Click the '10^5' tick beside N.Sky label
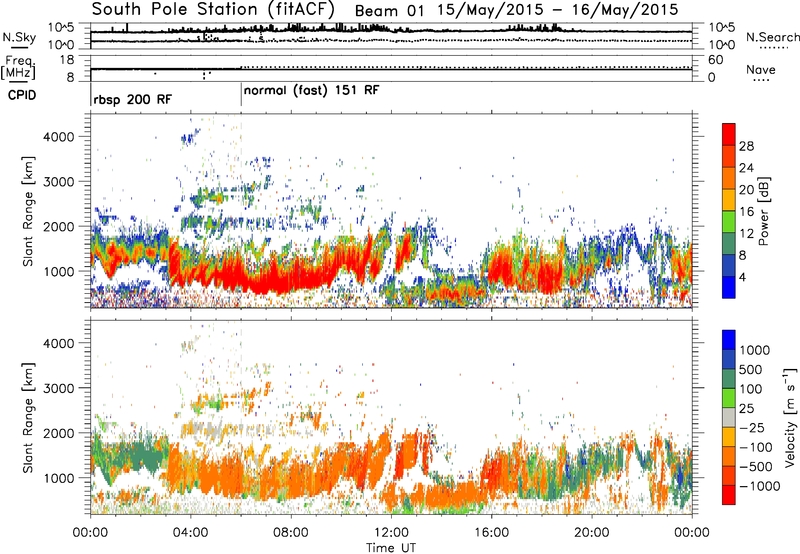Screen dimensions: 800x554 pyautogui.click(x=61, y=27)
